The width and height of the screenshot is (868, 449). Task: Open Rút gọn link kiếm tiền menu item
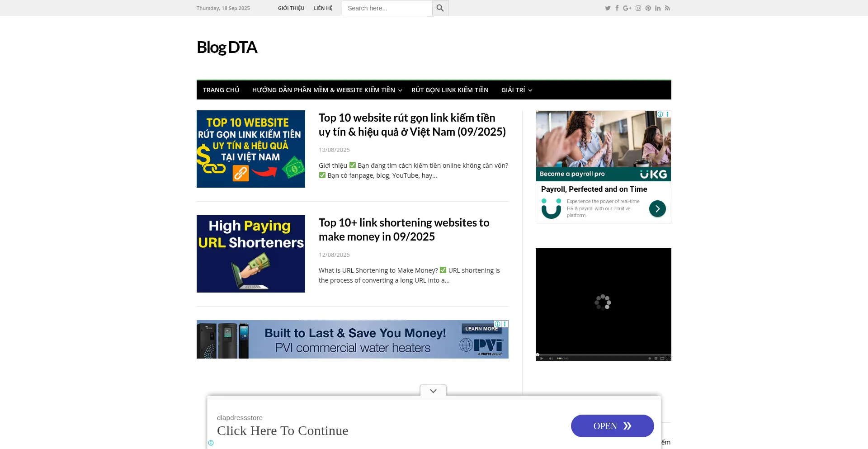click(x=450, y=90)
